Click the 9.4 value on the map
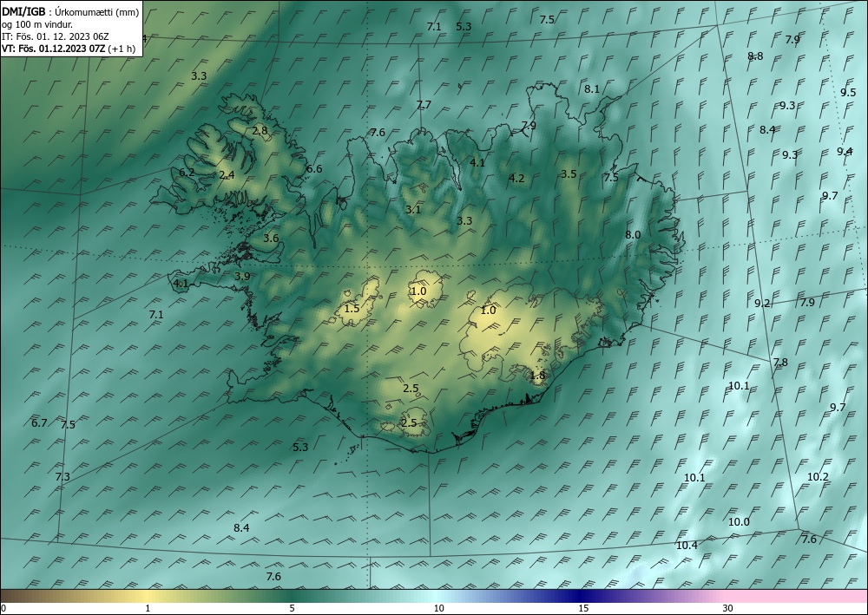Screen dimensions: 868x615 pos(845,151)
